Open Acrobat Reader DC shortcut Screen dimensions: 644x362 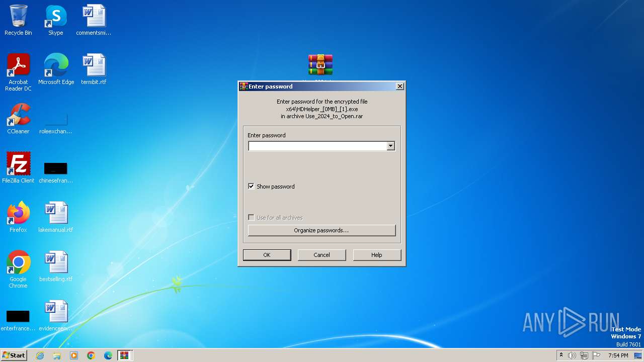point(18,72)
